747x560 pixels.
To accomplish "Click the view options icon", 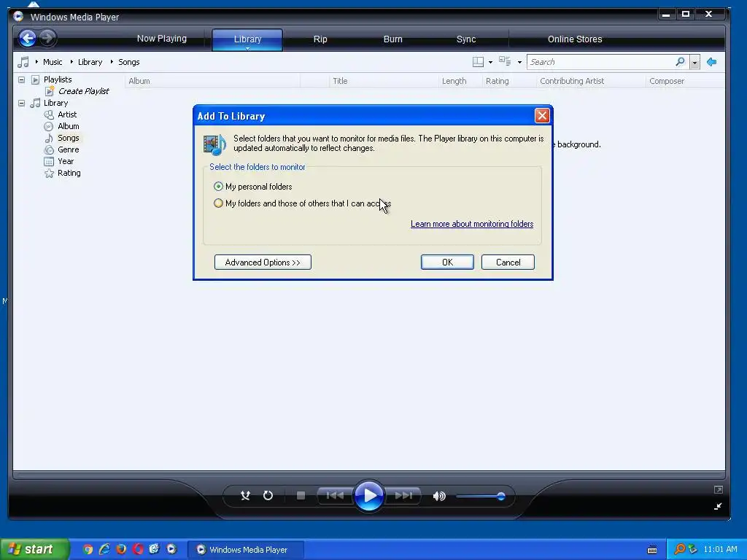I will tap(505, 61).
